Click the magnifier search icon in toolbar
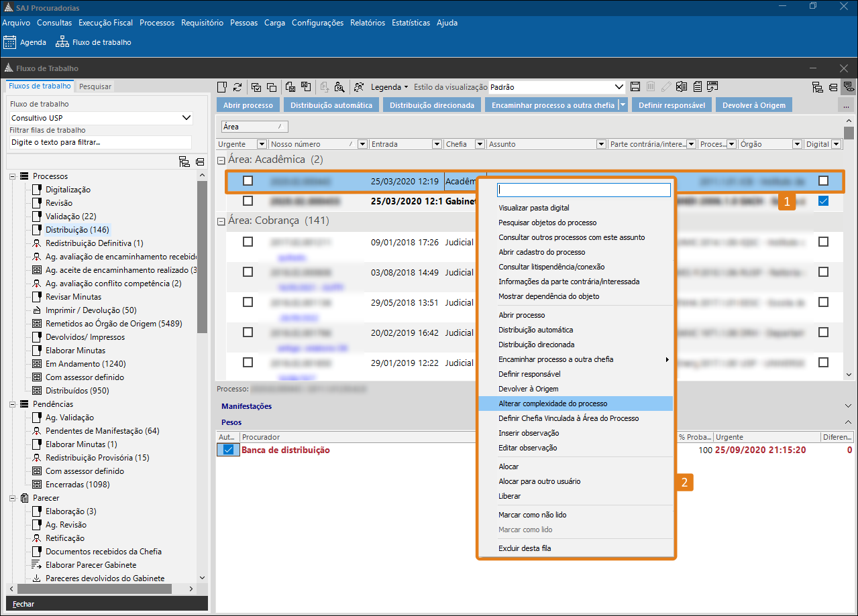 point(339,86)
